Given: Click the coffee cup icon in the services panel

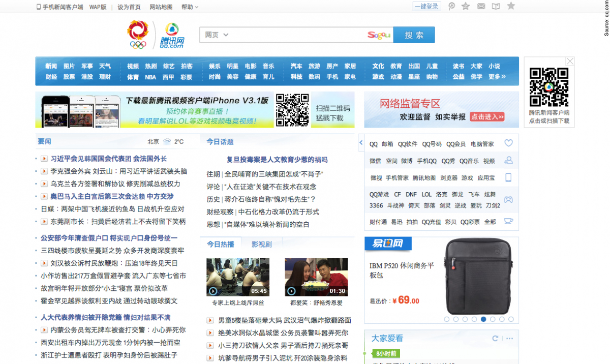Looking at the screenshot, I should 508,221.
